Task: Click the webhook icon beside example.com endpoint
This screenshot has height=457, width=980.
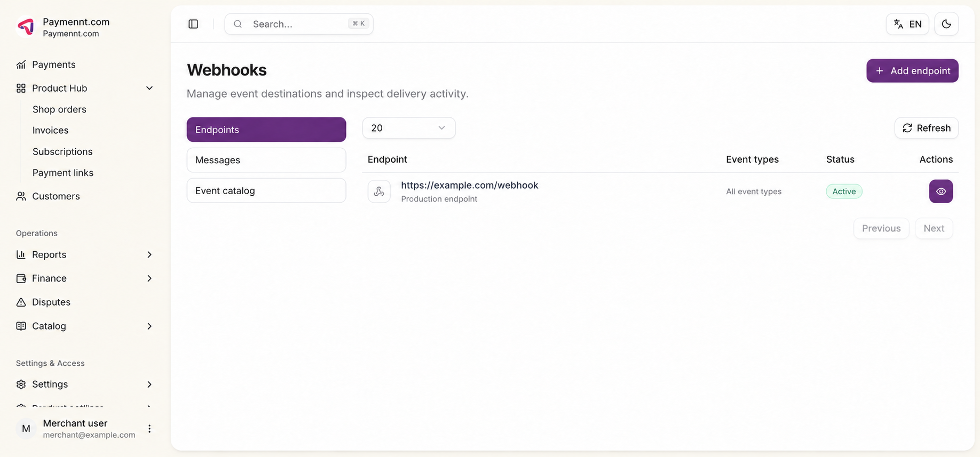Action: coord(379,191)
